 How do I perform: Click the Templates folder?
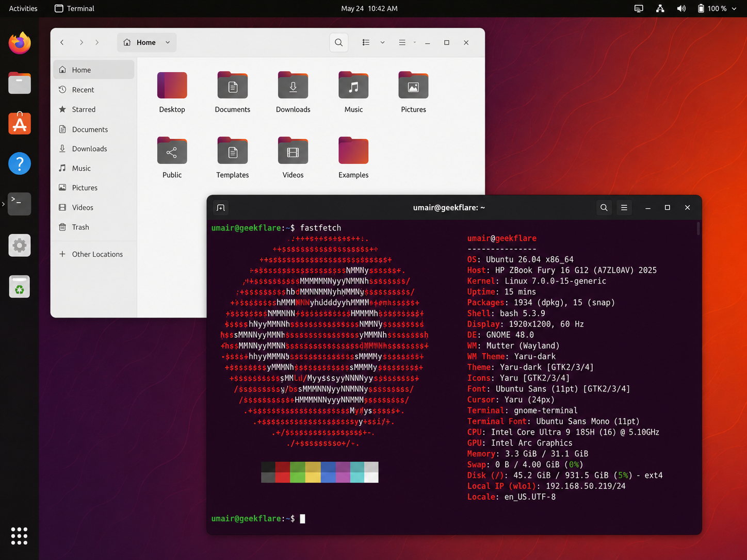click(233, 157)
